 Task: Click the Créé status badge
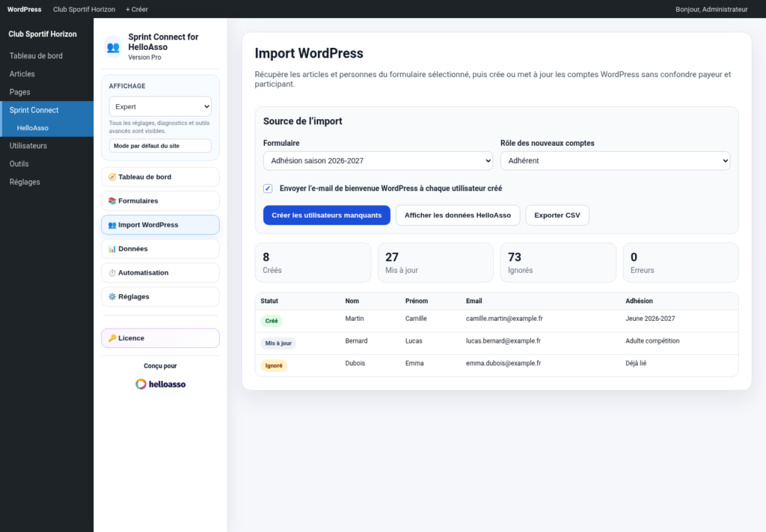tap(271, 321)
